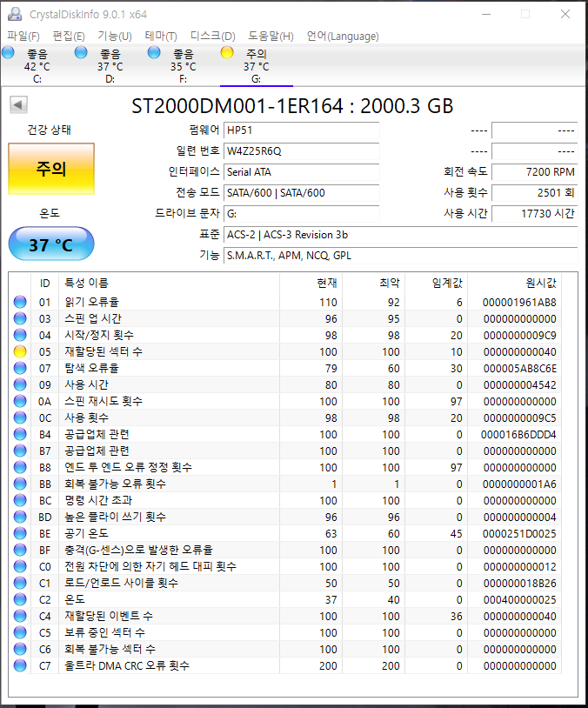Select raw value 000000004542 of 사용 시간
Image resolution: width=588 pixels, height=708 pixels.
[x=519, y=385]
